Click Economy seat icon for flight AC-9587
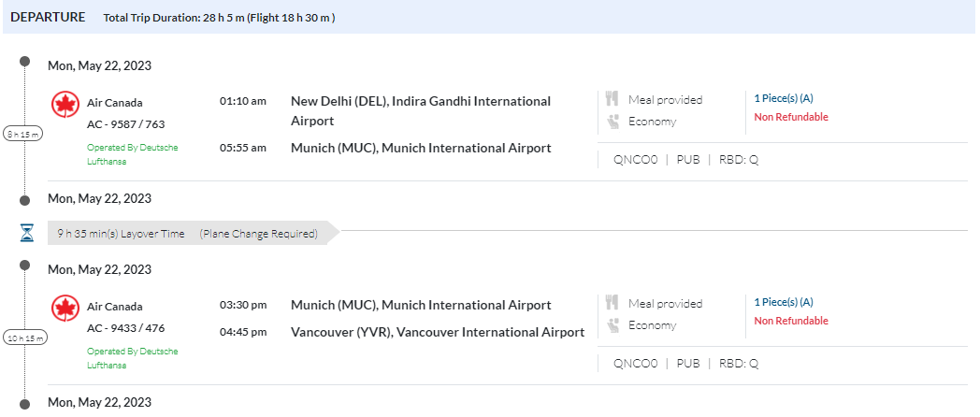The width and height of the screenshot is (980, 417). point(613,121)
